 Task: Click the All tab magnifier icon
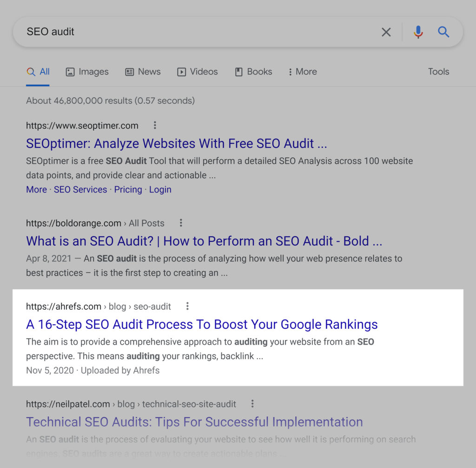point(31,71)
